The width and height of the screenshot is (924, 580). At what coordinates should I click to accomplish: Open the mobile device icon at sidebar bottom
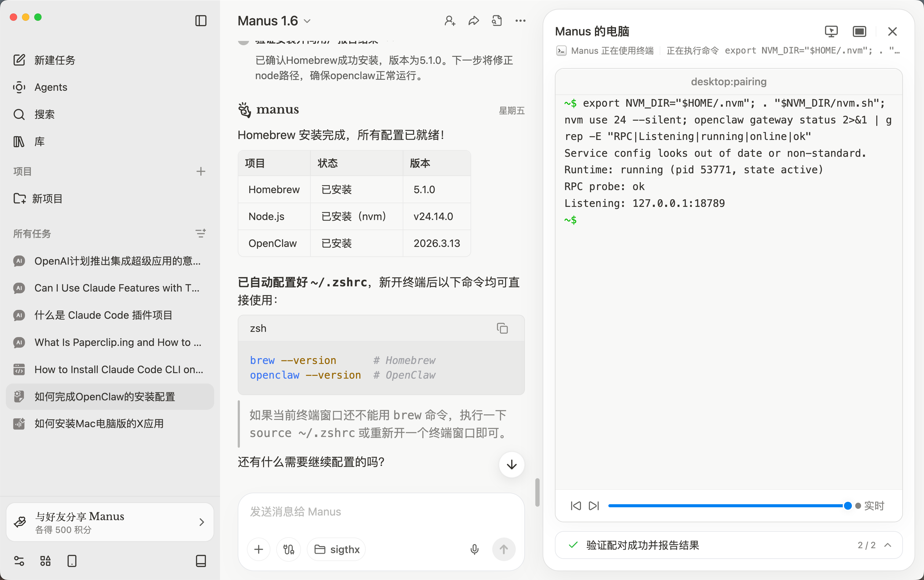click(72, 561)
